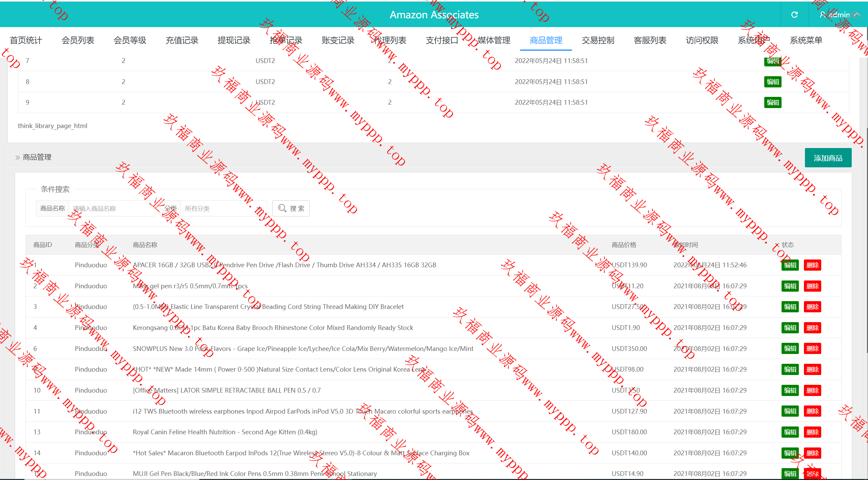This screenshot has height=480, width=868.
Task: Switch to 会员列表 tab
Action: 78,40
